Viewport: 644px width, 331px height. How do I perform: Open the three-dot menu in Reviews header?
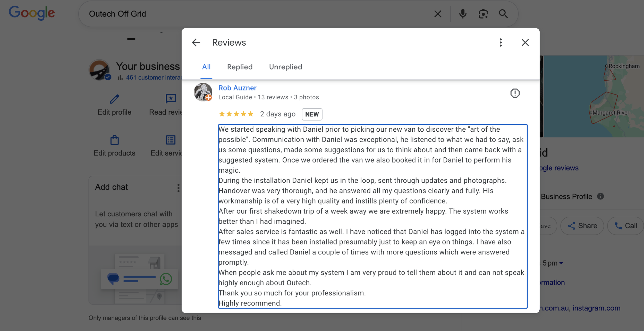click(501, 43)
